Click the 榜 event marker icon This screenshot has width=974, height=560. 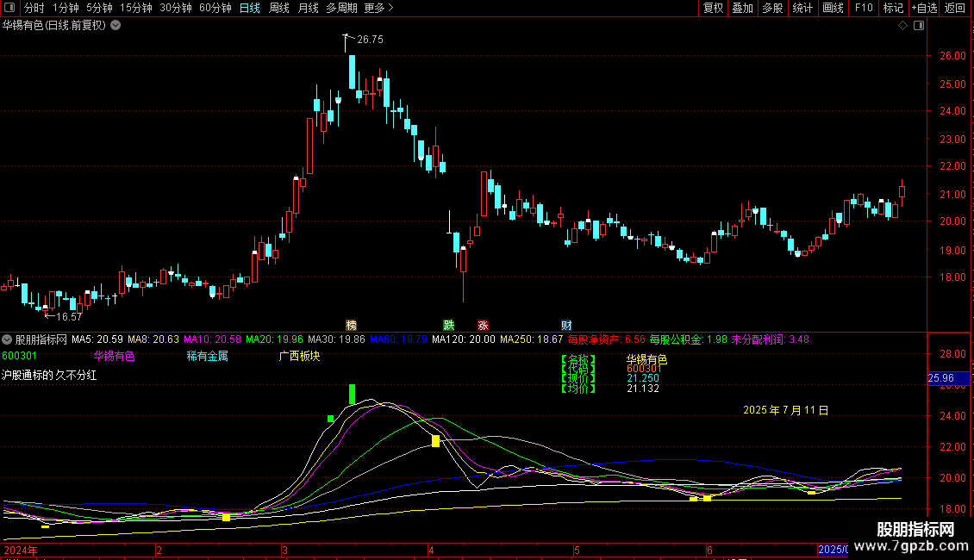(x=351, y=325)
